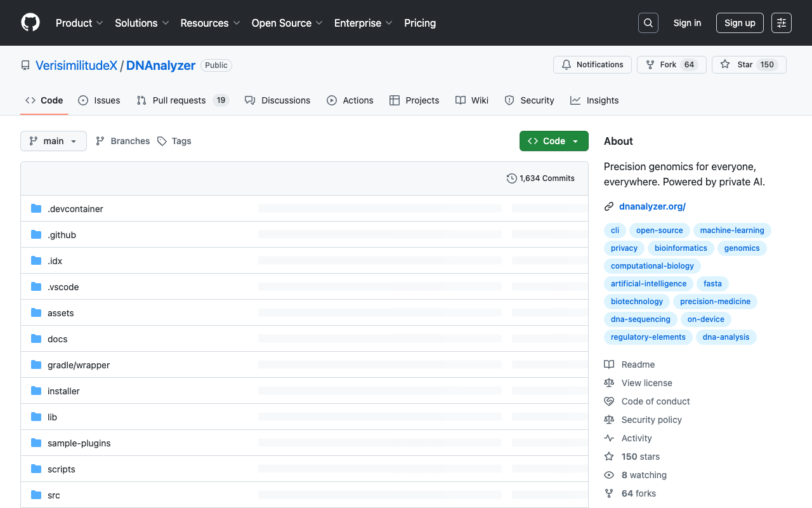Select the Code tab
Screen dimensions: 812x508
44,100
